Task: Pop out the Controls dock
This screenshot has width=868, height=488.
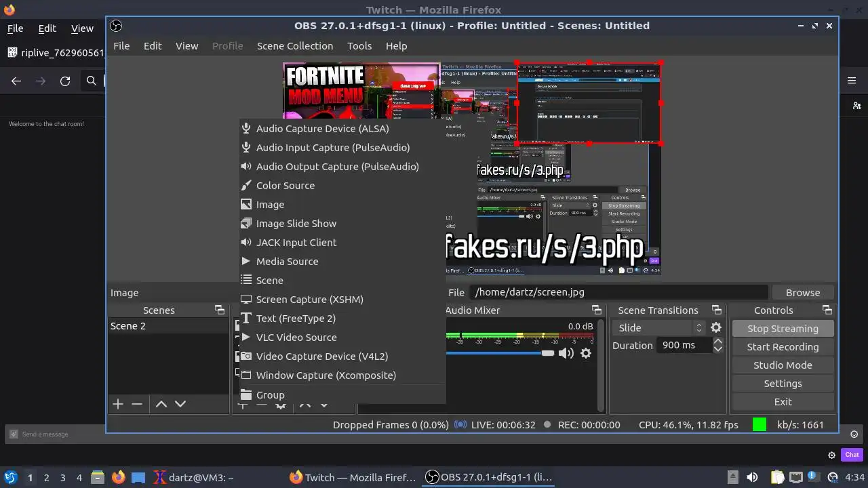Action: pos(827,310)
